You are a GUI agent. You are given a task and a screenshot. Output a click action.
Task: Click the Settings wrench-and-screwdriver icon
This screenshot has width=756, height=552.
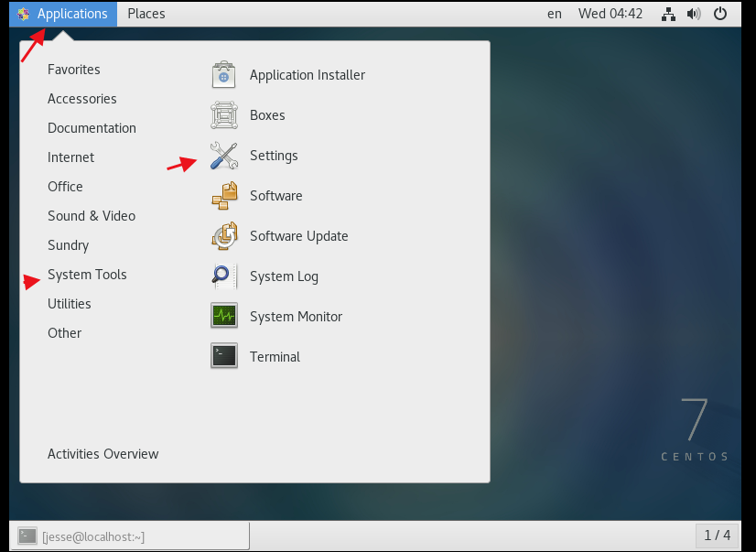pos(223,156)
